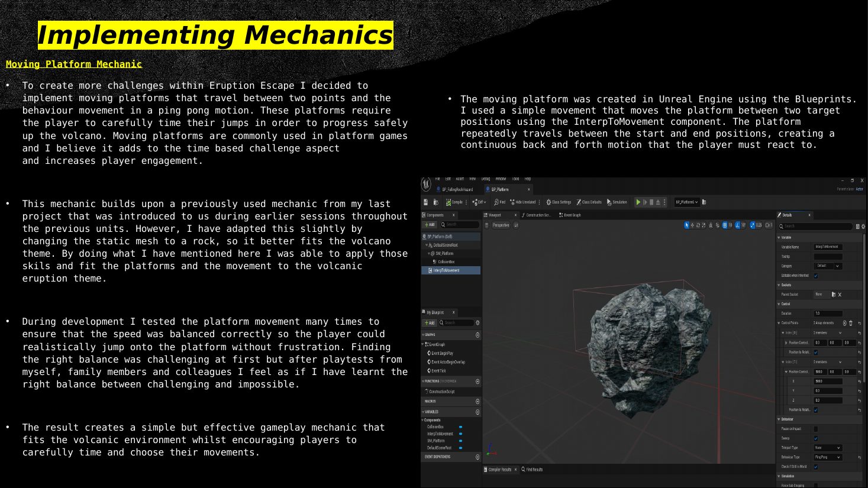Image resolution: width=868 pixels, height=488 pixels.
Task: Add a new graph with plus icon in GRAPHS
Action: (x=477, y=335)
